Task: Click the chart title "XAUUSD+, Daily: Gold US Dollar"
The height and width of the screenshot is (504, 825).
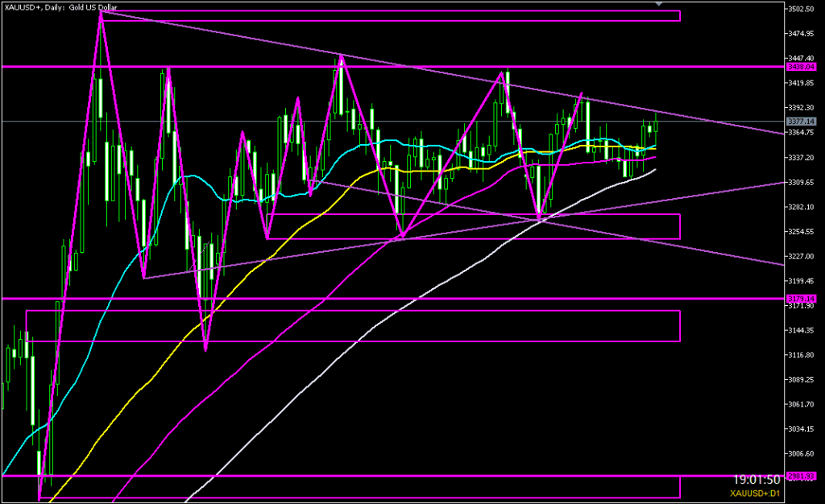Action: coord(60,7)
